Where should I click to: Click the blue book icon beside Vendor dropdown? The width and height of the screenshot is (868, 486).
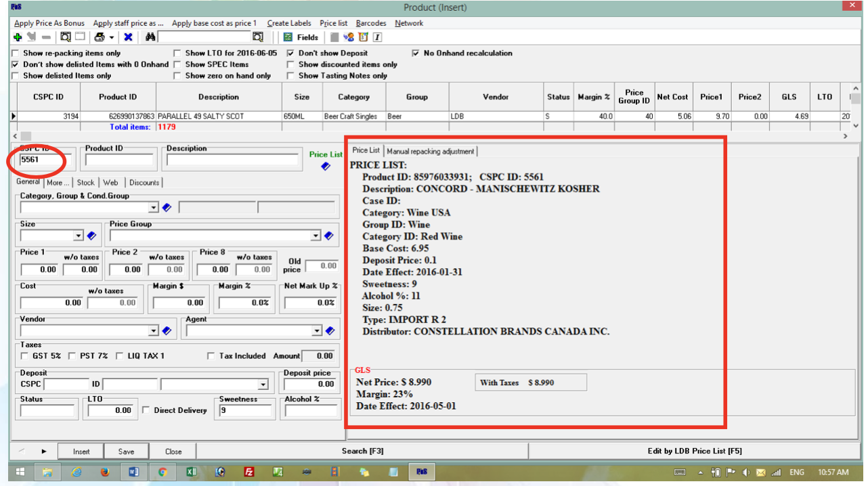167,331
